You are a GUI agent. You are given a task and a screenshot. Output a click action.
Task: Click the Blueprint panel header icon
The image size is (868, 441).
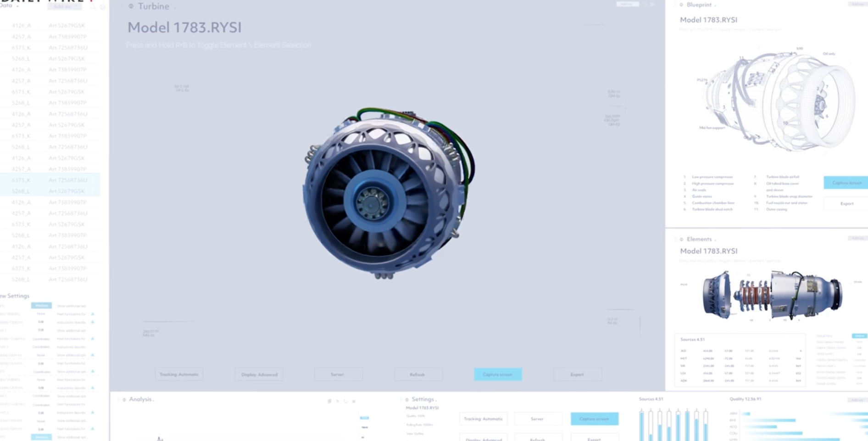coord(681,5)
